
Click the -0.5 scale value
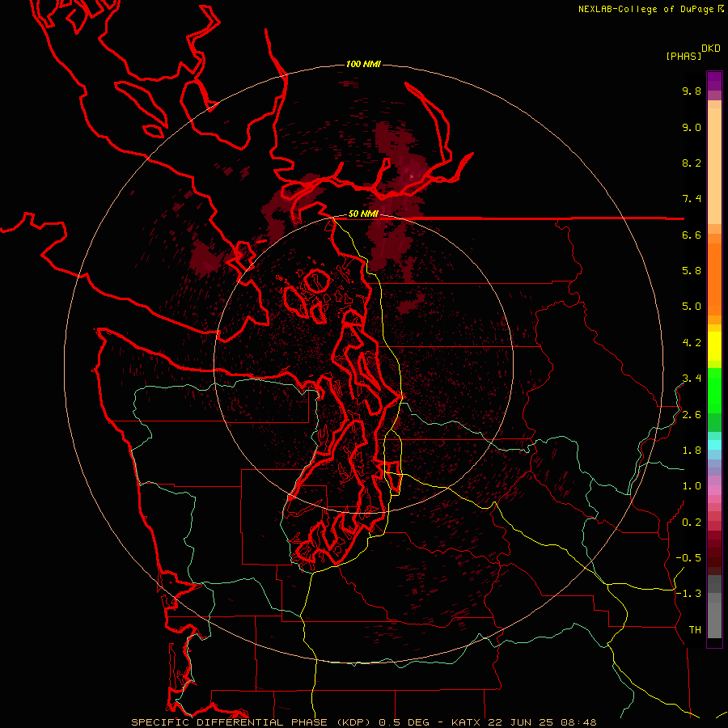pos(688,558)
